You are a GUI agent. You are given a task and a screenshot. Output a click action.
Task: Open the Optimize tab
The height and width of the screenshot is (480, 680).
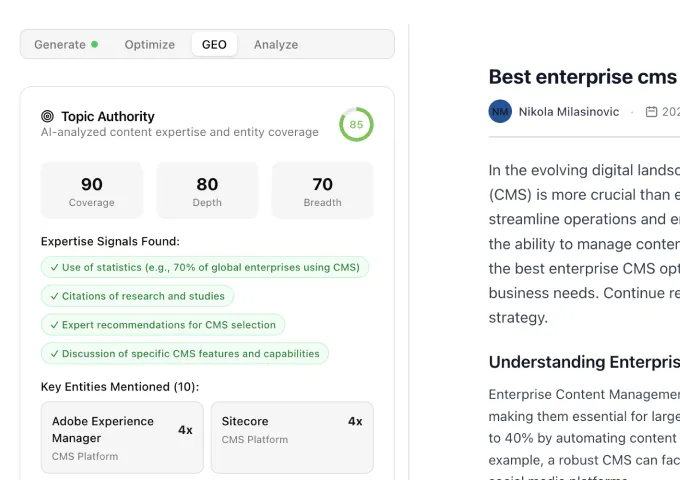click(x=150, y=44)
